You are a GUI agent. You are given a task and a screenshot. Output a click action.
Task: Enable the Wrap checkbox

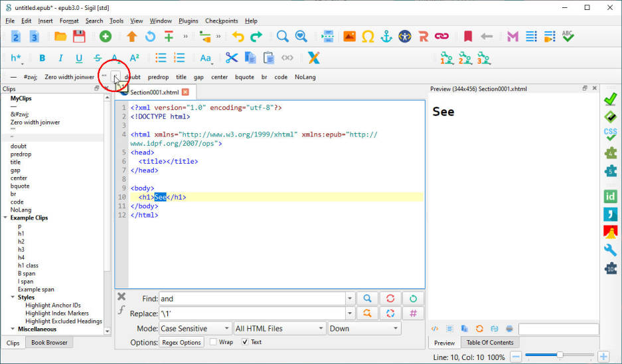213,342
